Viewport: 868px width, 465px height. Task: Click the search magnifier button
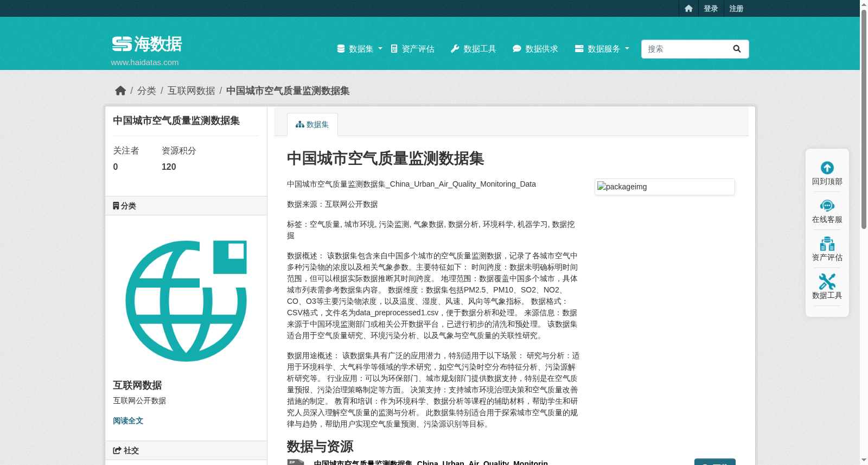(x=737, y=49)
